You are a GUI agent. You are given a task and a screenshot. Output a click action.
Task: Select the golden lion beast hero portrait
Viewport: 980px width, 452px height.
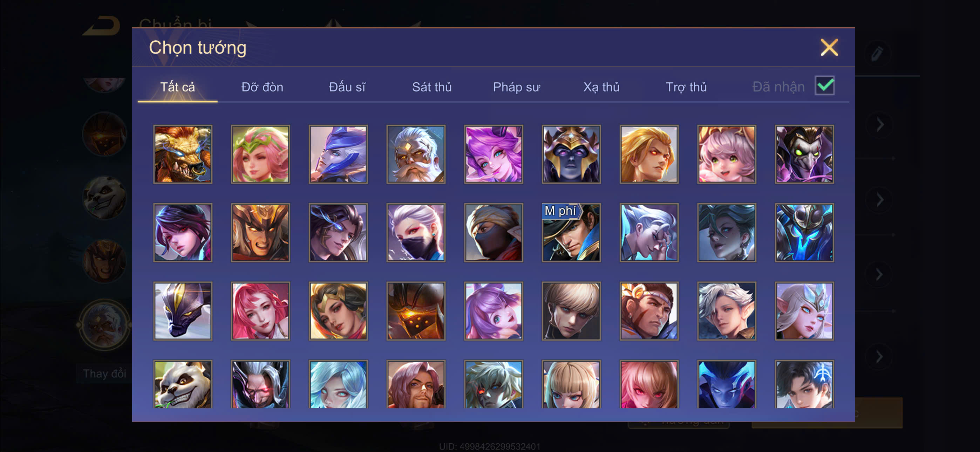183,154
